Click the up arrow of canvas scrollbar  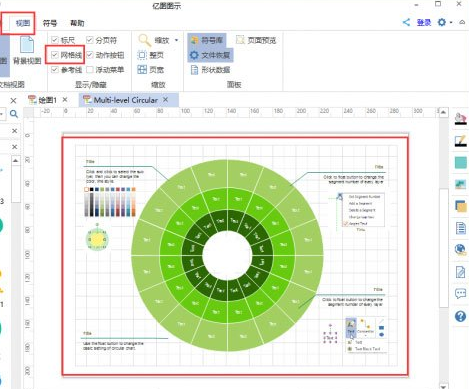coord(443,112)
